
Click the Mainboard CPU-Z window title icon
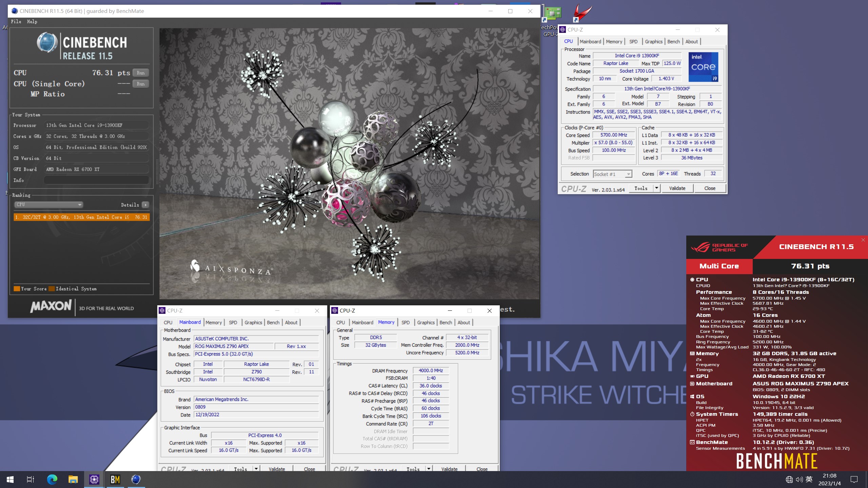click(162, 310)
